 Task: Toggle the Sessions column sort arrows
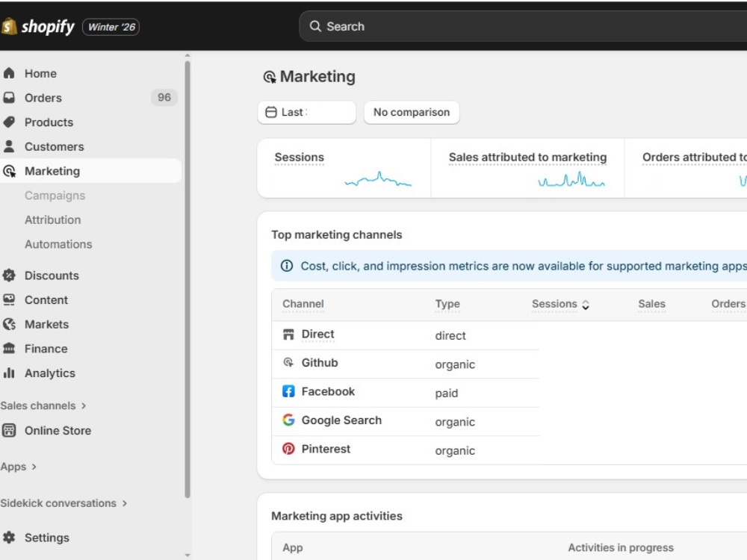[x=586, y=305]
